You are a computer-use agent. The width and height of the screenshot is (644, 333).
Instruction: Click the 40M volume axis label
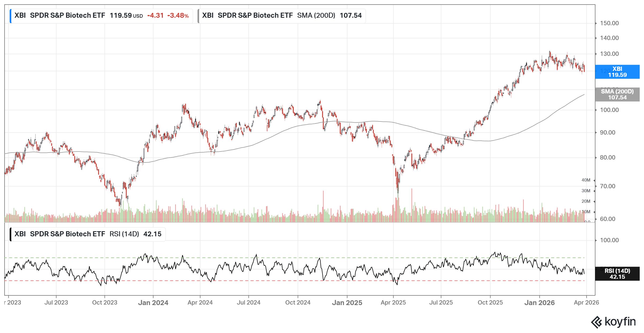pyautogui.click(x=586, y=180)
